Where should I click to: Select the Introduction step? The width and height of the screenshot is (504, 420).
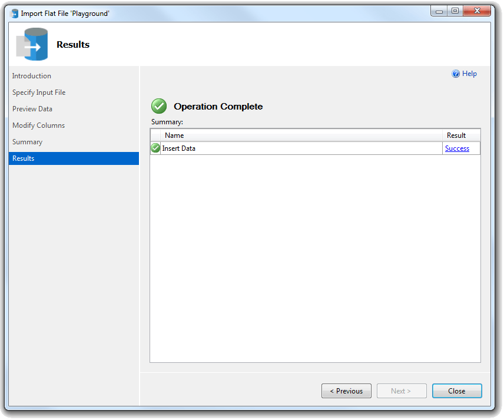click(x=32, y=76)
